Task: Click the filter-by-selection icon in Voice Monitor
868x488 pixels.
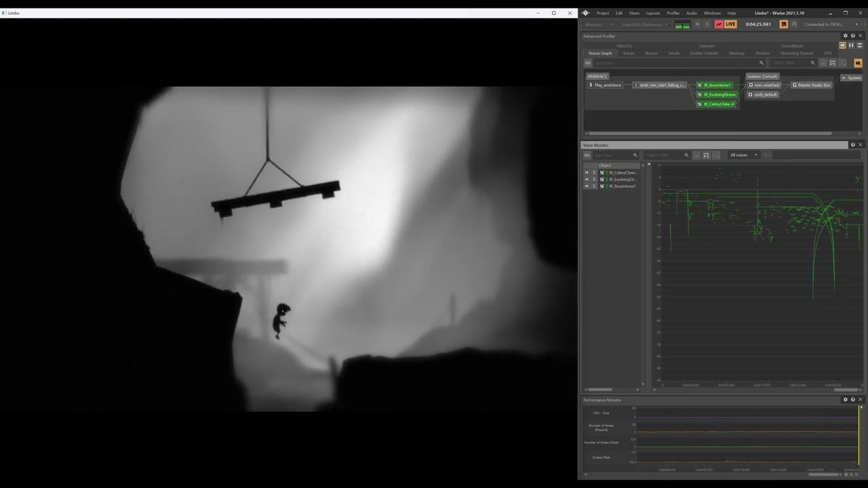Action: (706, 155)
